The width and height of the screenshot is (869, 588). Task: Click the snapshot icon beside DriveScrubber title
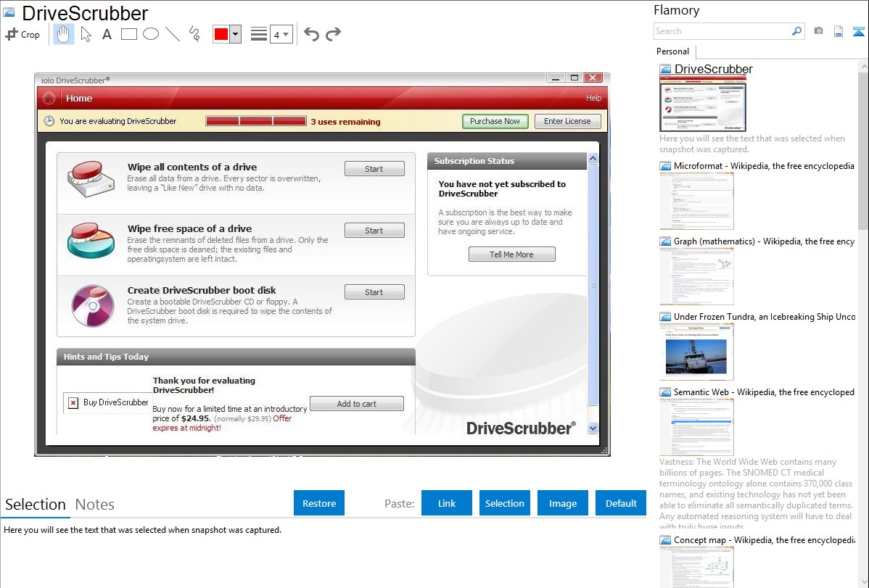click(x=9, y=12)
